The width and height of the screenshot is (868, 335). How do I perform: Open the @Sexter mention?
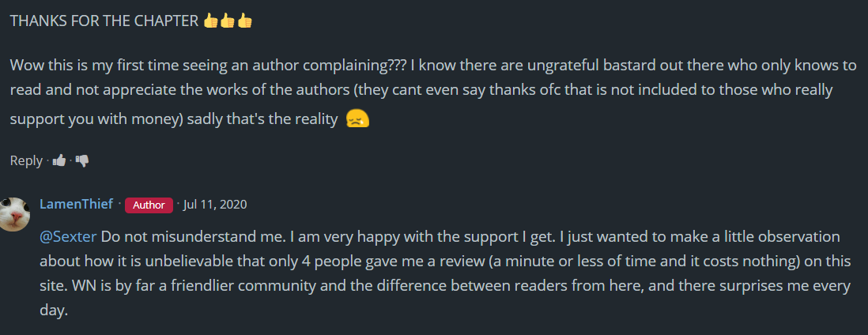coord(68,237)
